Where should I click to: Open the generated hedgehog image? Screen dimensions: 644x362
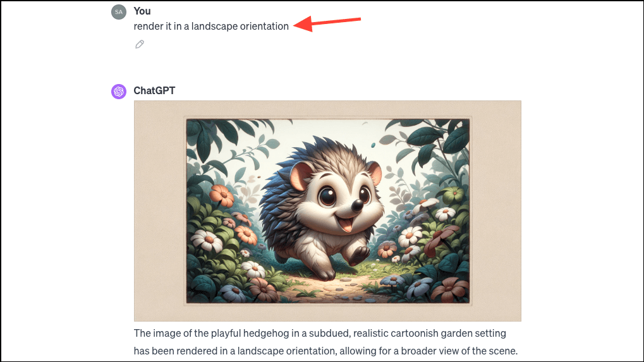click(x=327, y=211)
